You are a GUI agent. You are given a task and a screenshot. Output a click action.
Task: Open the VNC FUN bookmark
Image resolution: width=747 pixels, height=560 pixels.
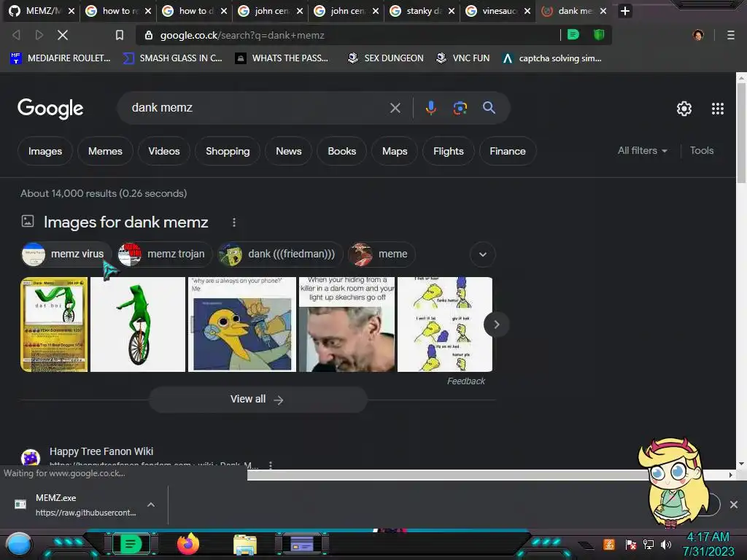click(463, 58)
